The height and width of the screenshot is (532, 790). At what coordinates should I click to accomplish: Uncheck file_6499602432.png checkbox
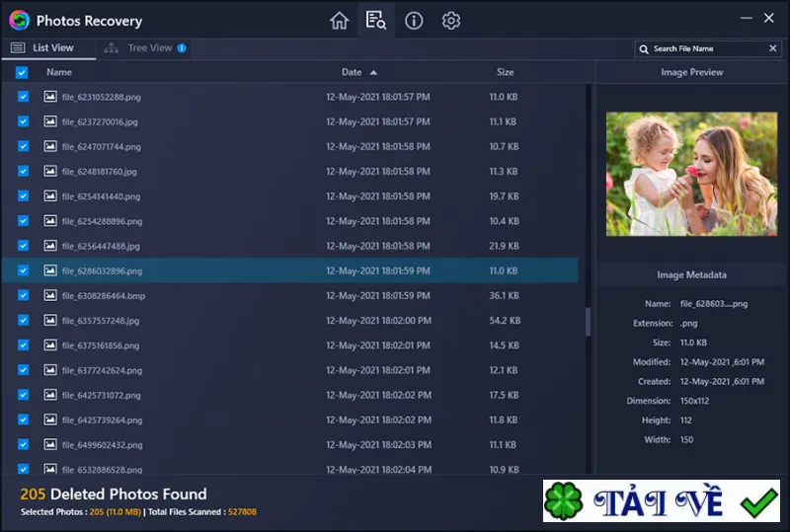click(23, 444)
